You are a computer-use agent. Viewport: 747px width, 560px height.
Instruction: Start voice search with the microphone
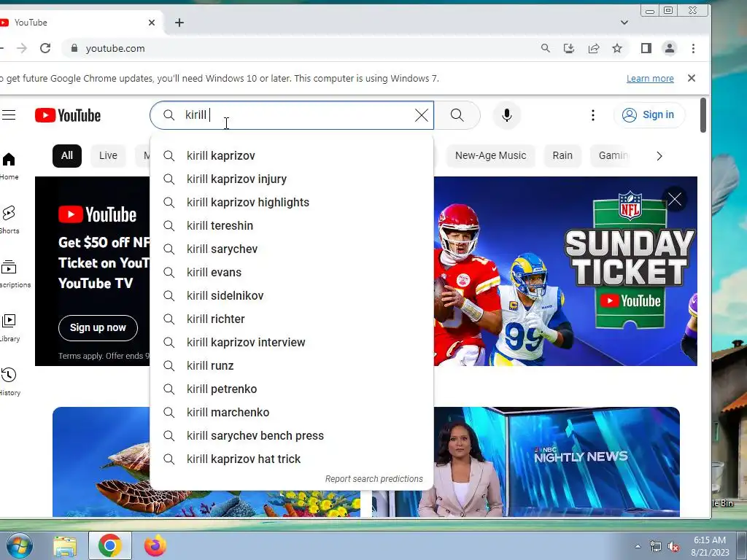(x=507, y=115)
